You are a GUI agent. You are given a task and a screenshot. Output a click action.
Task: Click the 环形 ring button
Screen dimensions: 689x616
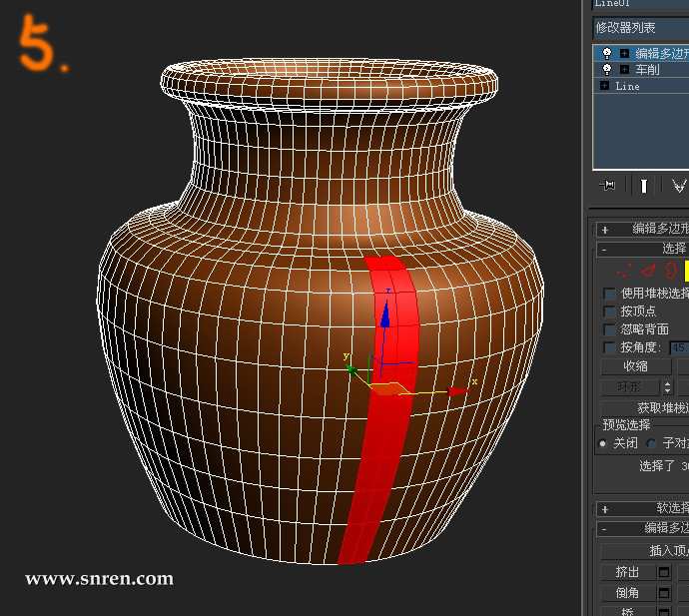[x=630, y=387]
